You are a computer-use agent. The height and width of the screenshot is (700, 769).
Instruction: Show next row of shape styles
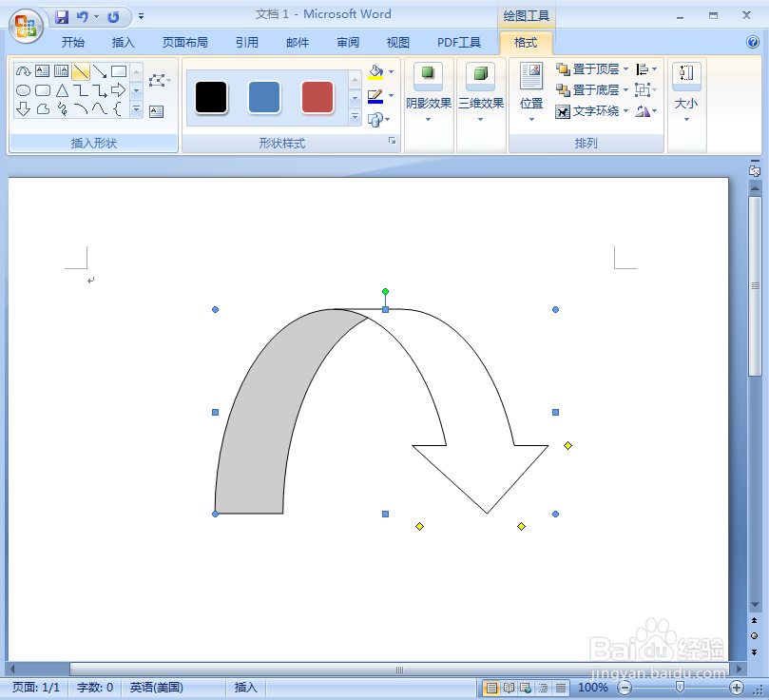tap(356, 98)
